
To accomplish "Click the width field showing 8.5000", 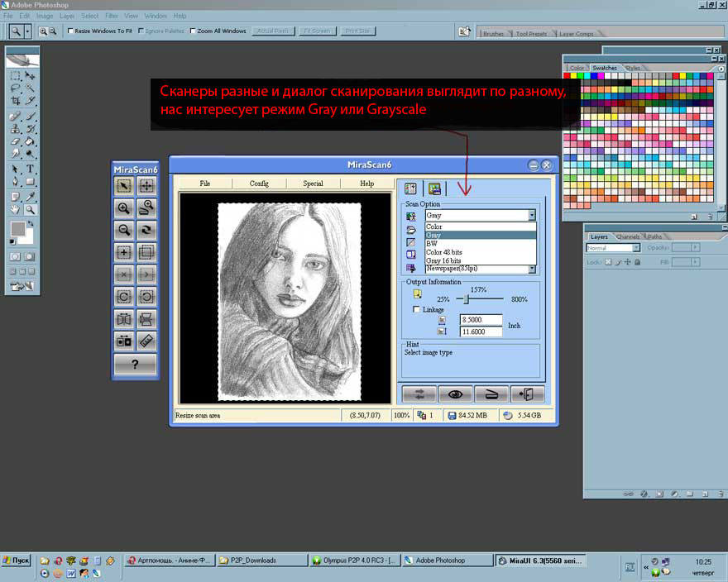I will (481, 320).
